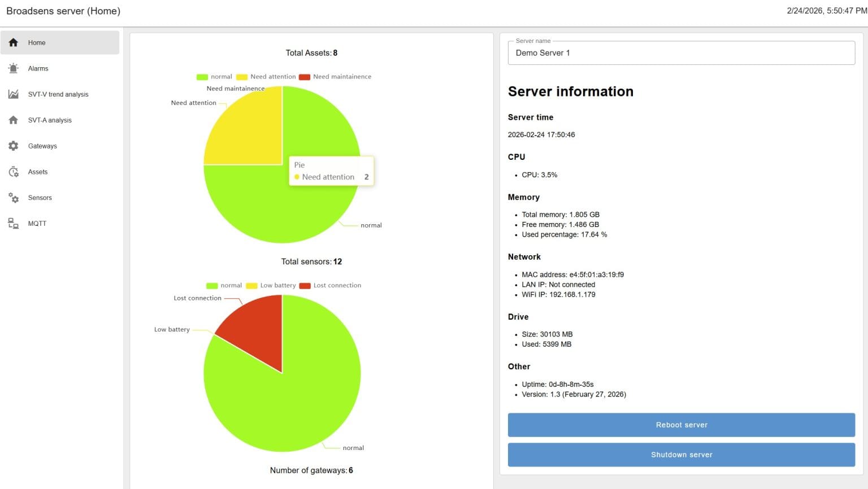This screenshot has width=868, height=489.
Task: Toggle red Need maintainence legend swatch
Action: pyautogui.click(x=304, y=77)
